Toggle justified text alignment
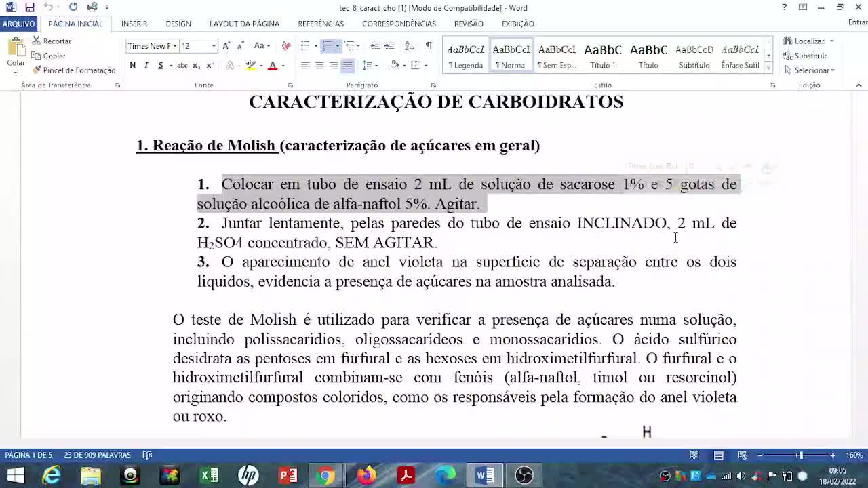The image size is (868, 488). tap(347, 66)
